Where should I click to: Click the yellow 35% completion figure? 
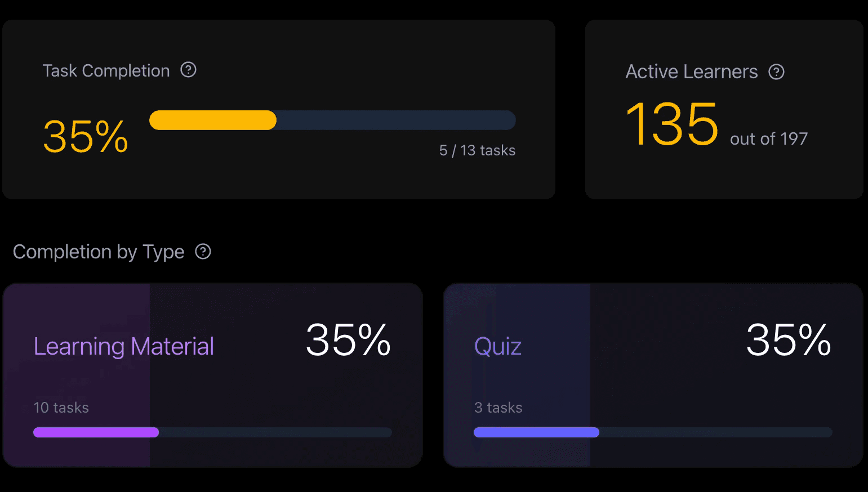[x=86, y=136]
